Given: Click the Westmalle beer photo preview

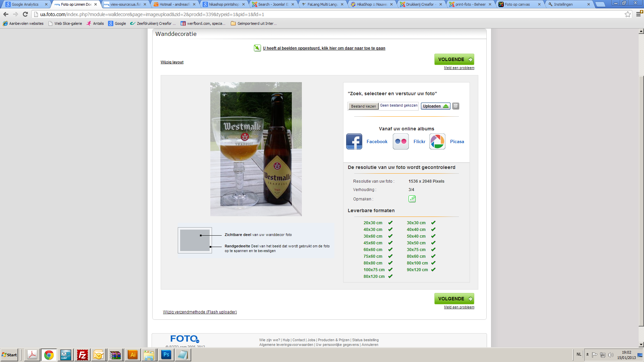Looking at the screenshot, I should tap(256, 149).
